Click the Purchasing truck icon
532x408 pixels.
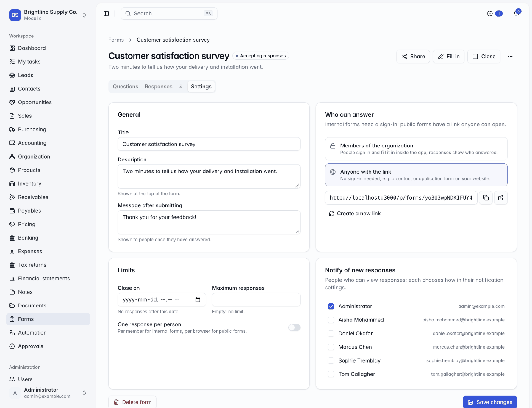pos(12,129)
